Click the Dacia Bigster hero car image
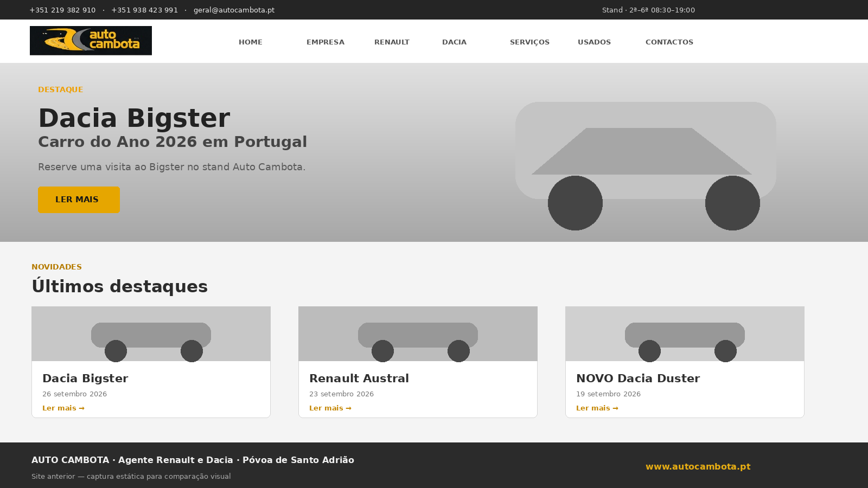Viewport: 868px width, 488px height. click(646, 166)
